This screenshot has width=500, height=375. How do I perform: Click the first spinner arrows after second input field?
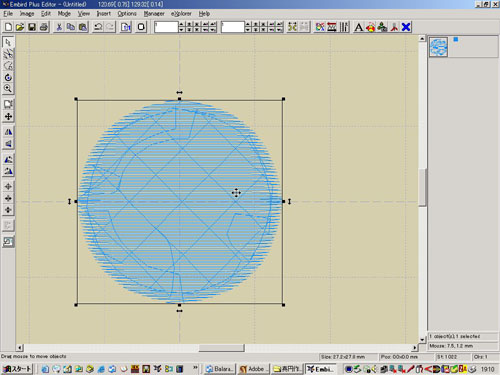pyautogui.click(x=248, y=27)
